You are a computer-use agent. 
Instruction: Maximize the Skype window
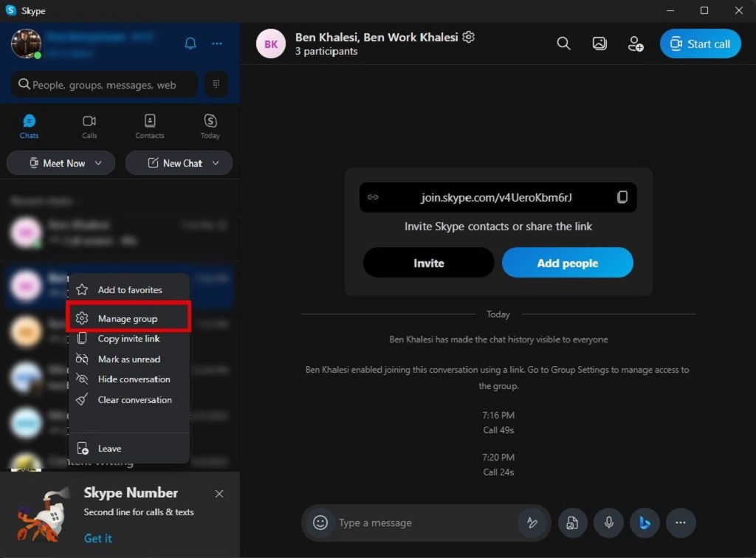(x=704, y=10)
